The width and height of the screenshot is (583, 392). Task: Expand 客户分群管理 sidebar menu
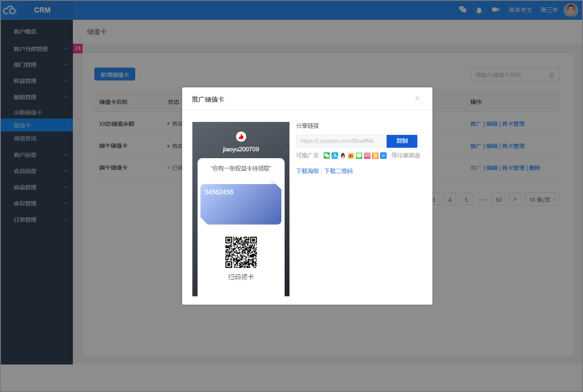(37, 49)
